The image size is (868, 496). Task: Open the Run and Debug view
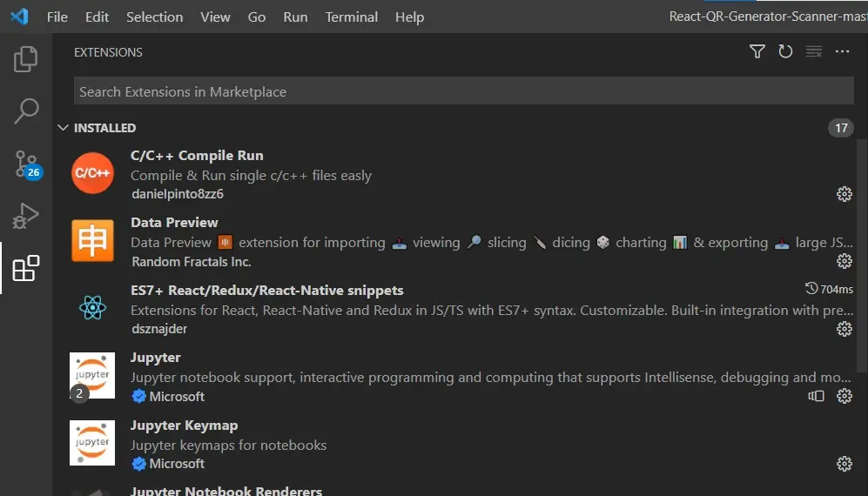point(25,215)
